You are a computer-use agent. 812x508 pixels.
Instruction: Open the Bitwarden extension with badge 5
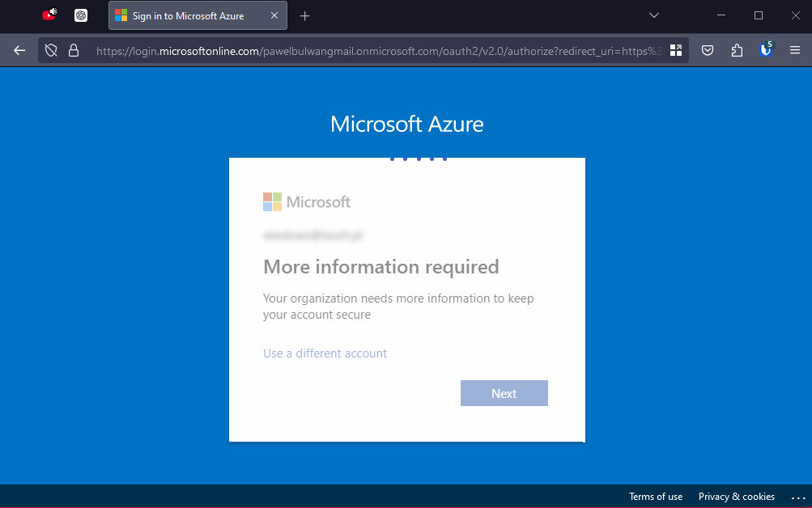pyautogui.click(x=766, y=49)
